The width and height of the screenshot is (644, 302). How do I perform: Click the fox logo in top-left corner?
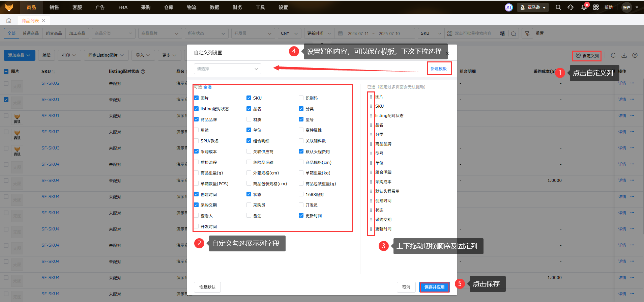click(x=9, y=7)
